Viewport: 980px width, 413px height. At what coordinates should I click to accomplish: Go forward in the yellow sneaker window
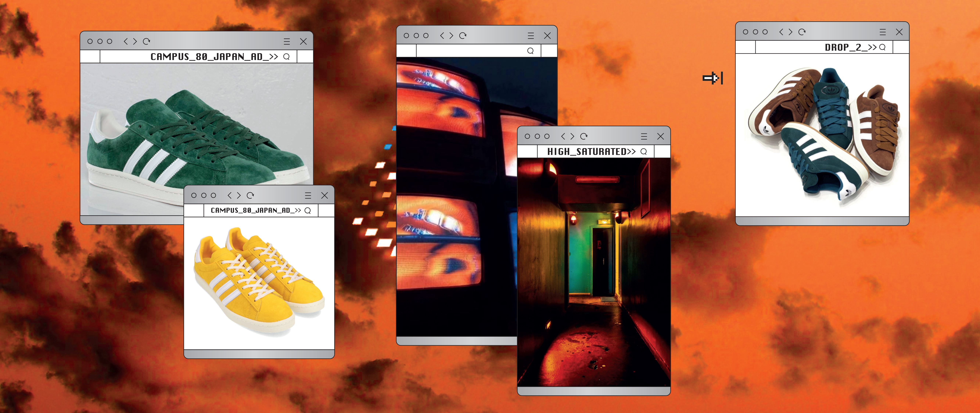(x=238, y=195)
